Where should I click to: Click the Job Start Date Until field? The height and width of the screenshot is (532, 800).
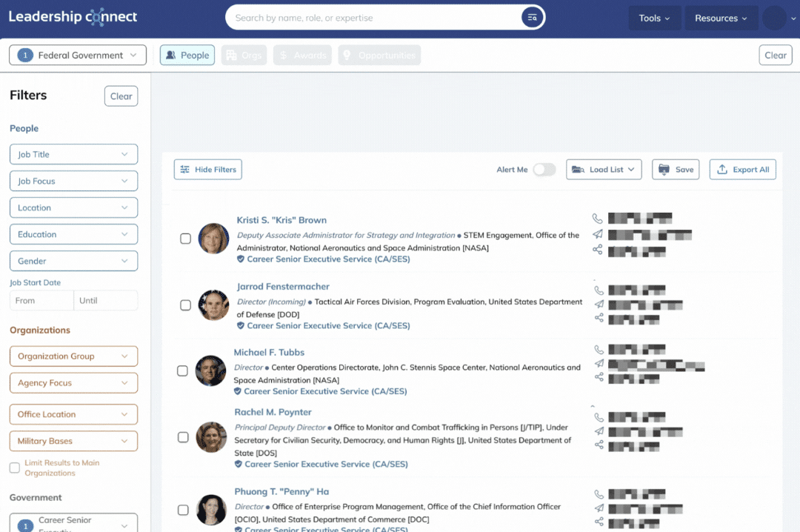pyautogui.click(x=106, y=301)
